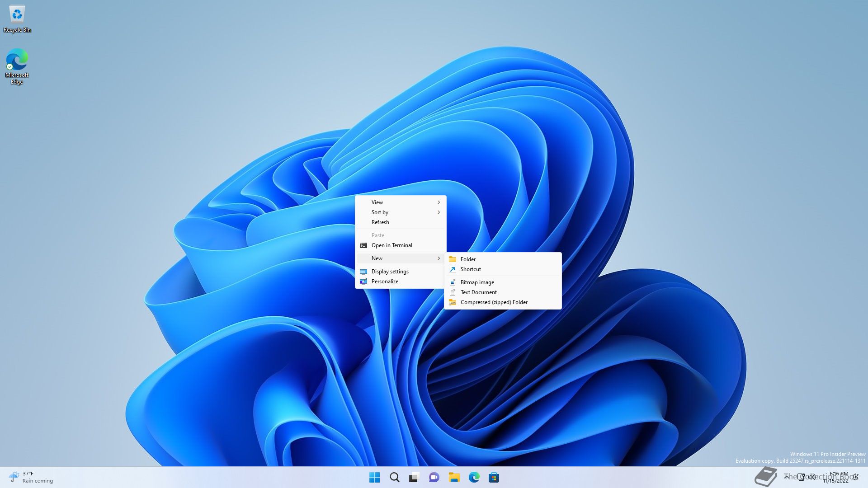This screenshot has width=868, height=488.
Task: Open Windows Search from the taskbar
Action: tap(394, 477)
